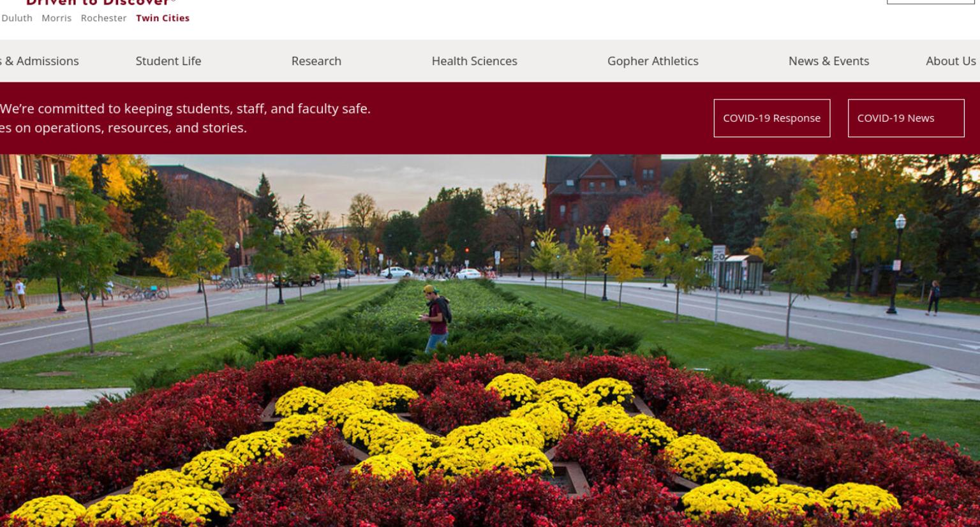Go to Health Sciences section
Image resolution: width=980 pixels, height=527 pixels.
pos(475,61)
